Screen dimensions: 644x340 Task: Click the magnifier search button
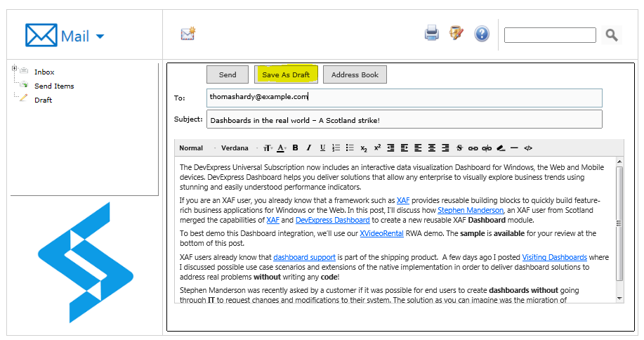tap(612, 35)
